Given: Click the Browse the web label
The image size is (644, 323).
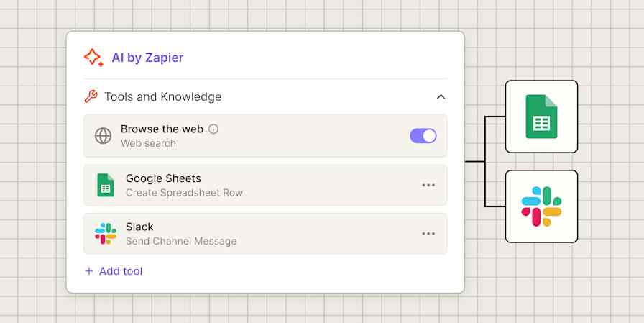Looking at the screenshot, I should pos(162,129).
